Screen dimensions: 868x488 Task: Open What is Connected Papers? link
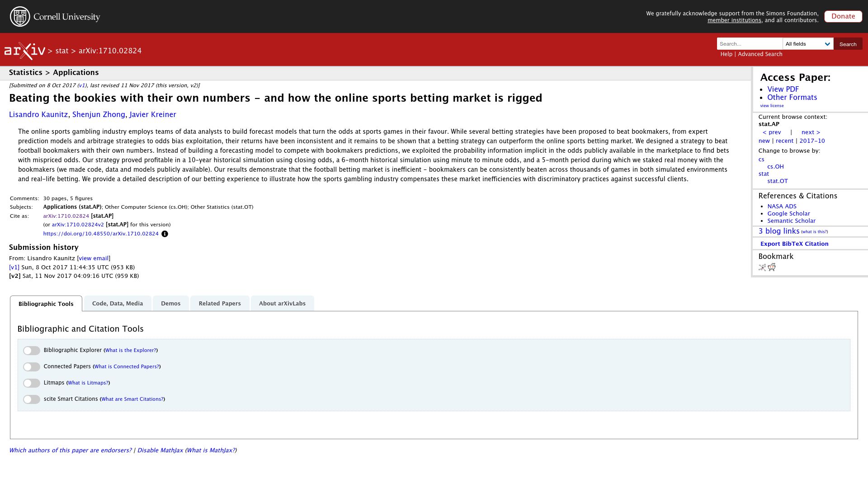[x=127, y=367]
